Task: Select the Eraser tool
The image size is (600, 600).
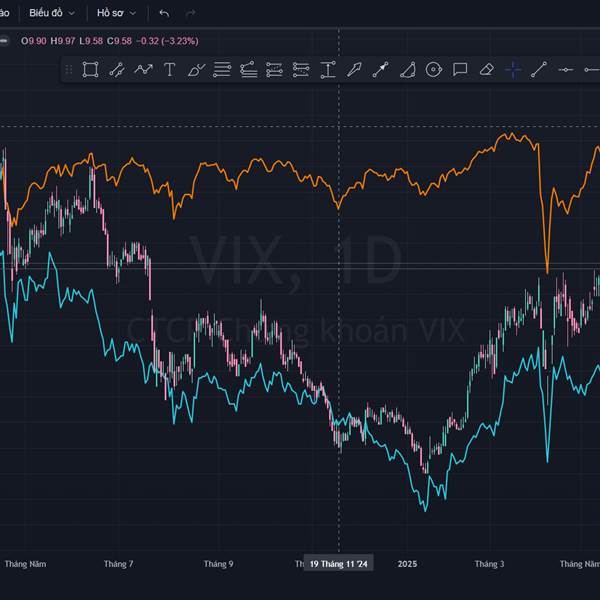Action: tap(486, 70)
